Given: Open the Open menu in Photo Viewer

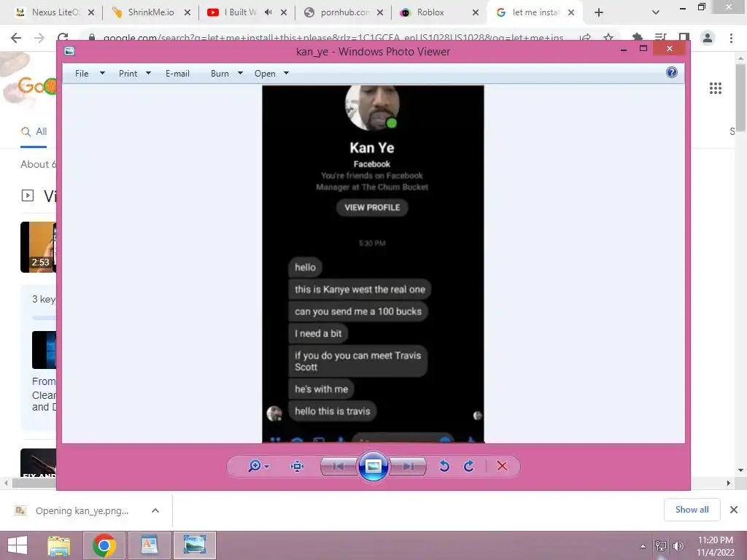Looking at the screenshot, I should point(265,74).
